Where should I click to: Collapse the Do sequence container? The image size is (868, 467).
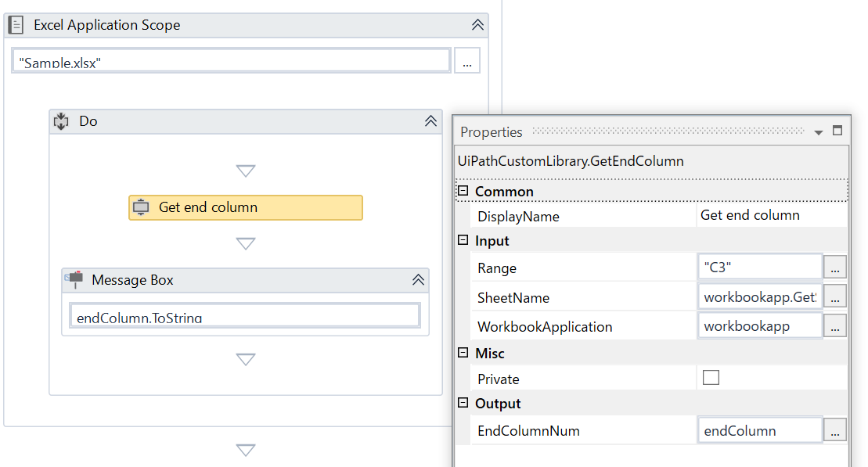point(430,121)
